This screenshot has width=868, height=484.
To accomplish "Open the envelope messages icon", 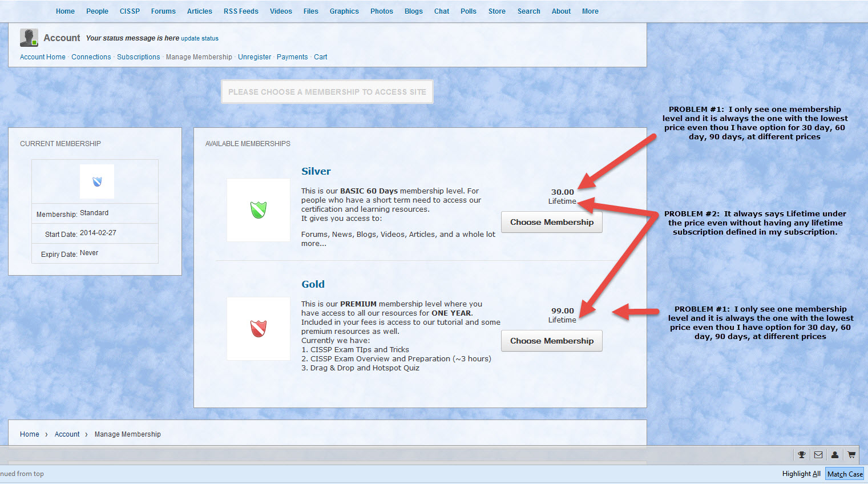I will 818,455.
